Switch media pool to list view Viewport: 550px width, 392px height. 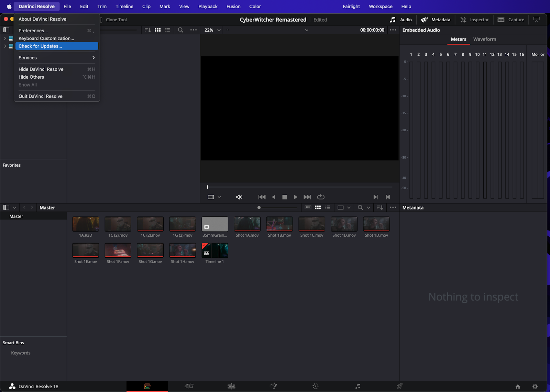pos(328,208)
